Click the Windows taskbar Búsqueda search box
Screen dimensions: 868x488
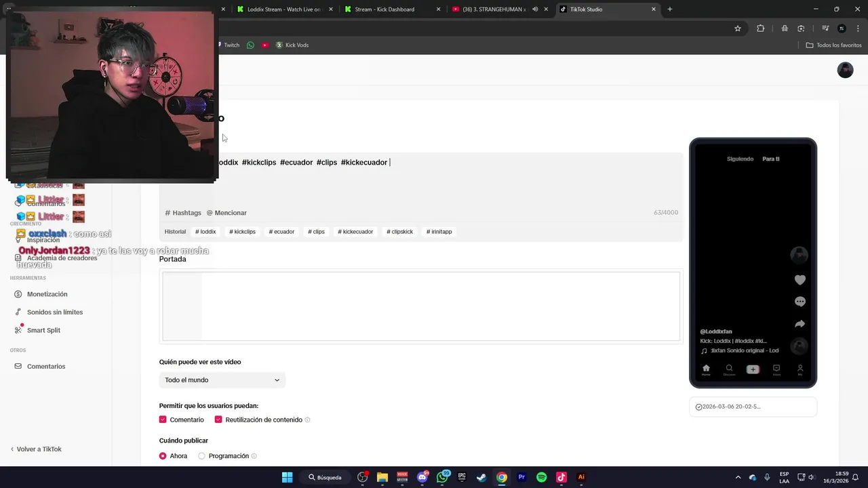pyautogui.click(x=325, y=477)
